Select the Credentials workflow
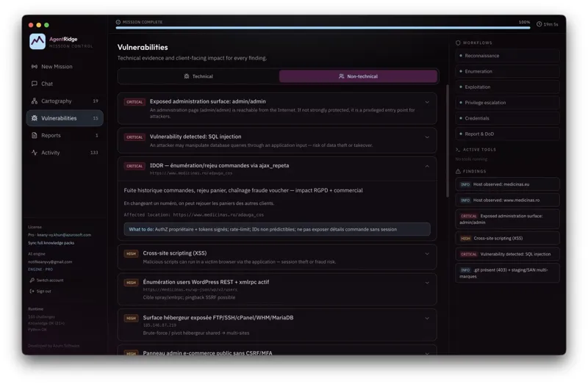The height and width of the screenshot is (384, 588). 507,118
